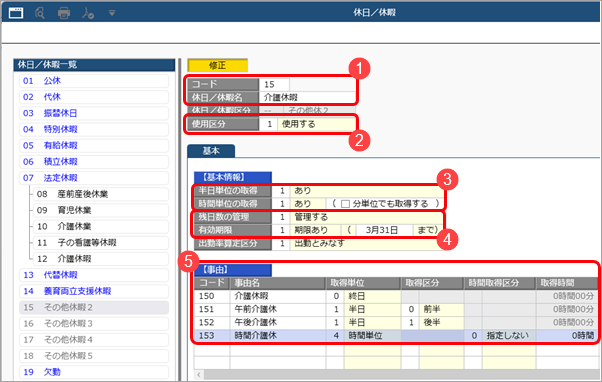Select 16 その他休暇３ in the list
This screenshot has height=382, width=602.
coord(94,323)
